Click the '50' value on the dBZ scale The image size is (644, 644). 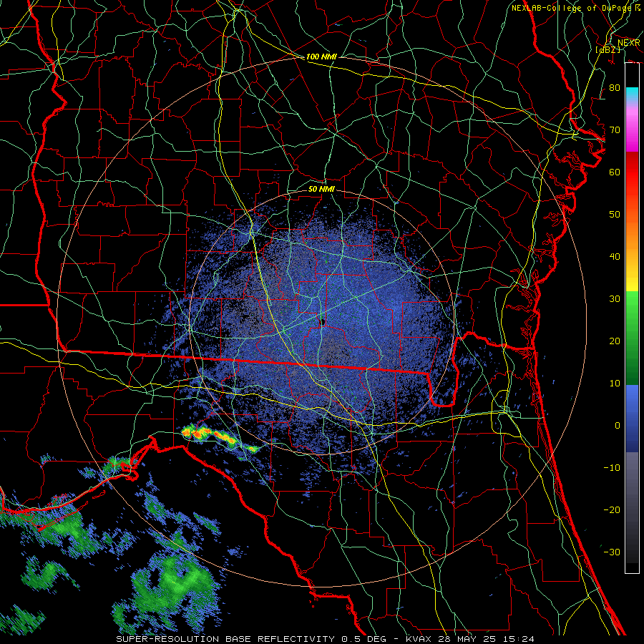pyautogui.click(x=615, y=215)
